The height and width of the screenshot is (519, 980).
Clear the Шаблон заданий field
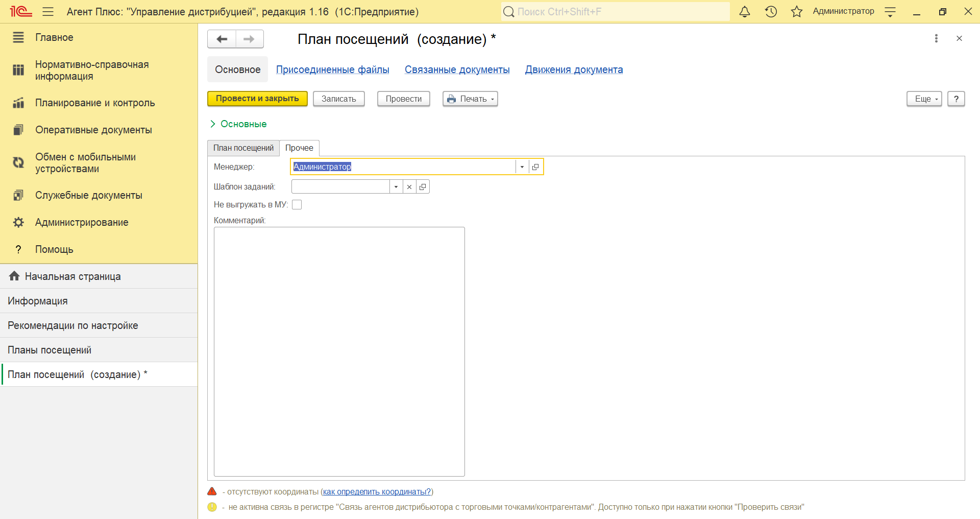pos(409,187)
